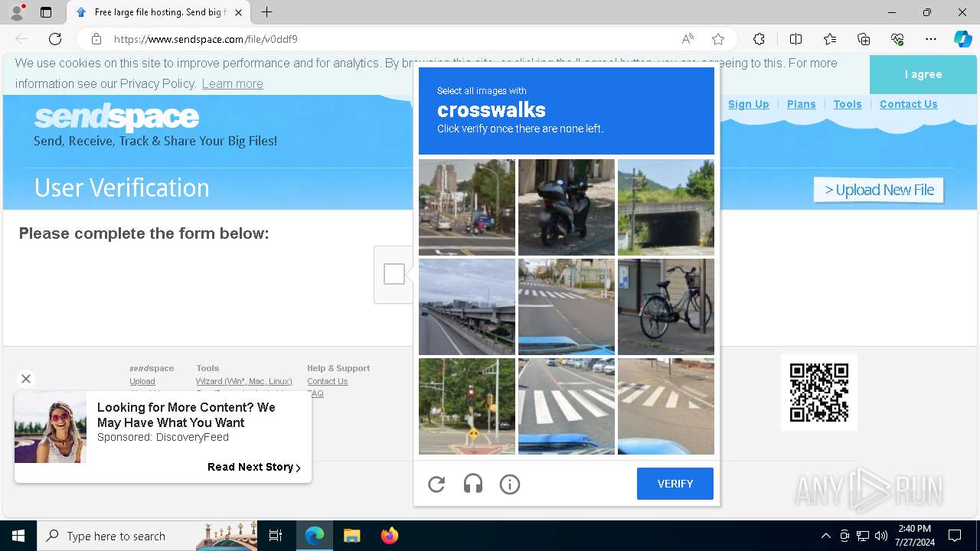Tick the reCAPTCHA checkbox
Image resolution: width=980 pixels, height=551 pixels.
pyautogui.click(x=394, y=274)
